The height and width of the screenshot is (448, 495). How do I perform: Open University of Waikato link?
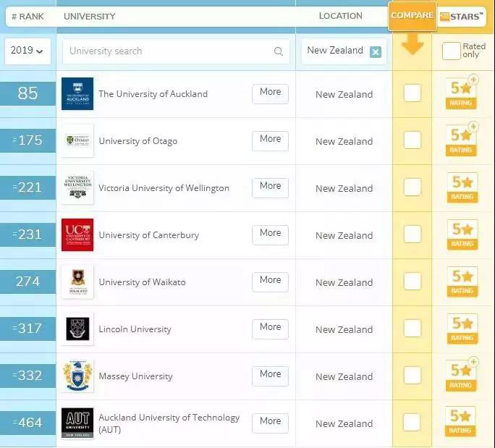142,282
